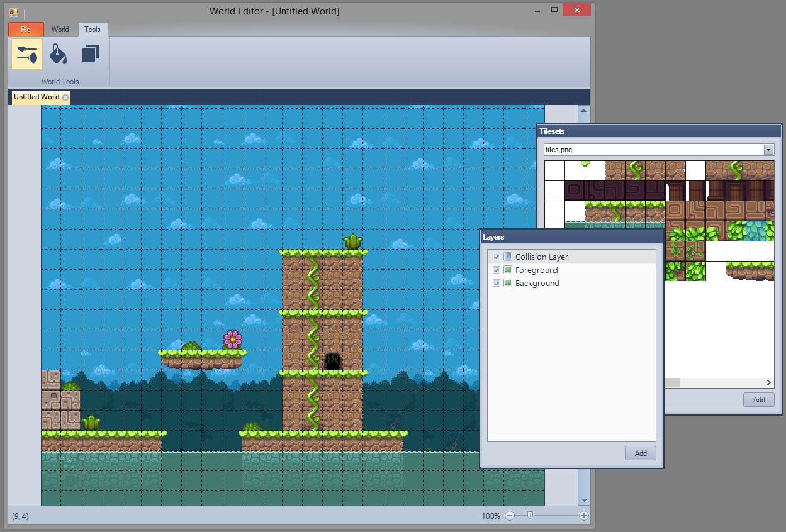Zoom out with the minus button

(x=510, y=516)
